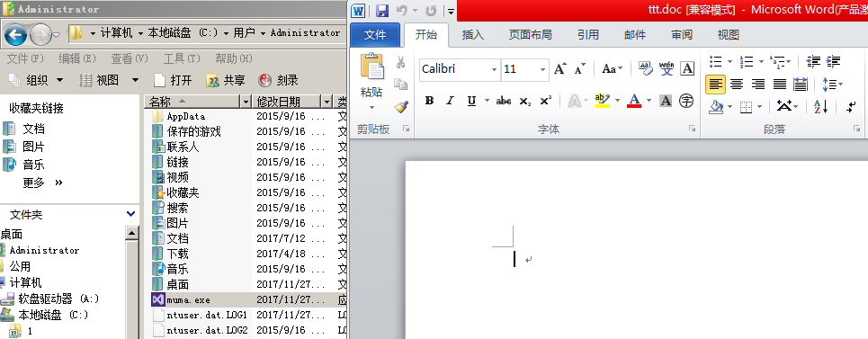Switch to the 插入 ribbon tab
Viewport: 868px width, 339px height.
(473, 35)
